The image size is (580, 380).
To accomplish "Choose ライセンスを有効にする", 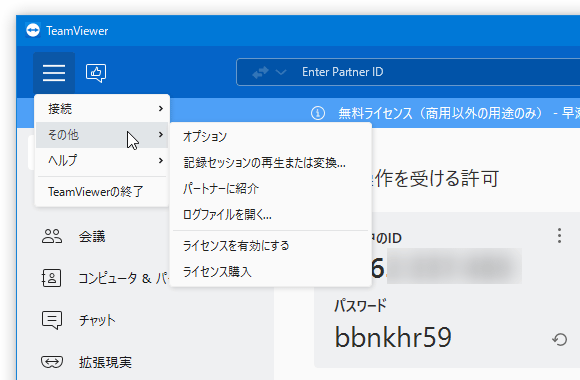I will point(271,246).
